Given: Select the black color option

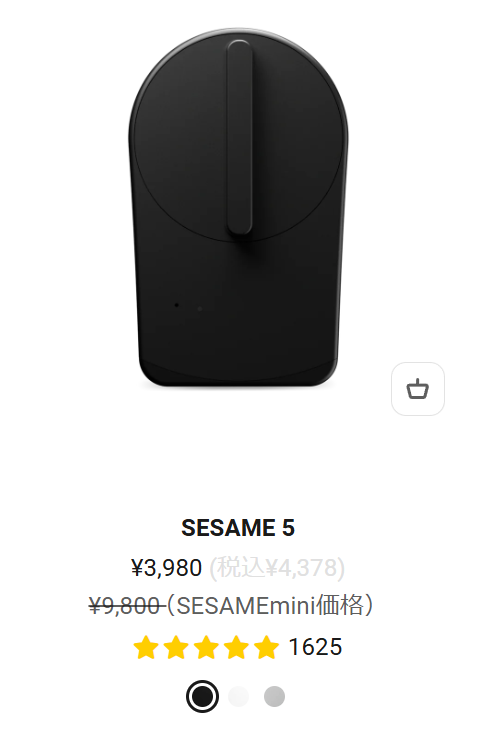Looking at the screenshot, I should 202,696.
